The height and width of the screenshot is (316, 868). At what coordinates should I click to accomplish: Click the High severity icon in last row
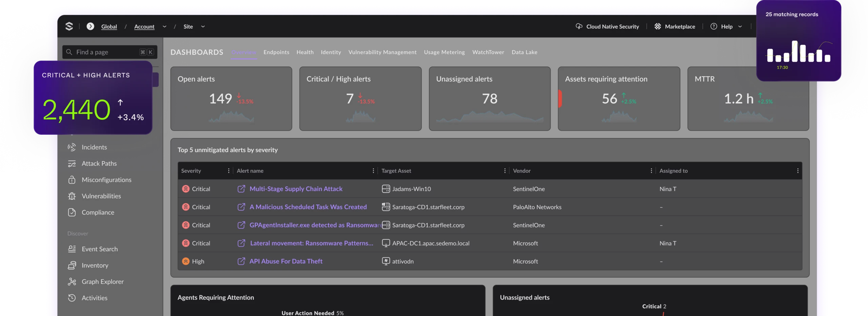coord(186,261)
